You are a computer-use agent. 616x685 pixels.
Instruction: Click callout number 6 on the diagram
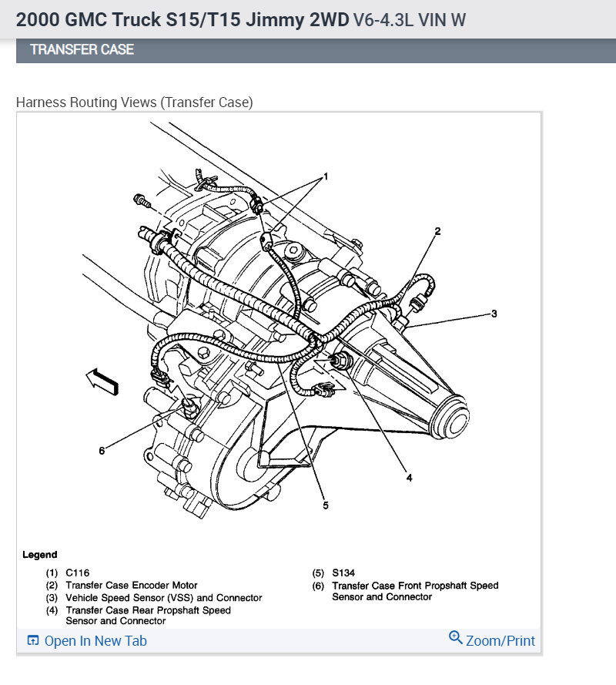click(x=100, y=449)
